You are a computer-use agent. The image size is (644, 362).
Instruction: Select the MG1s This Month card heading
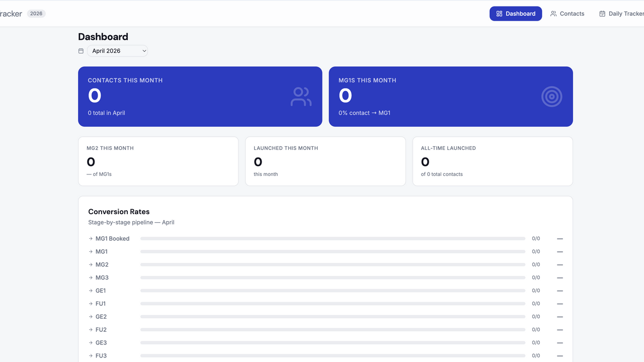coord(367,80)
